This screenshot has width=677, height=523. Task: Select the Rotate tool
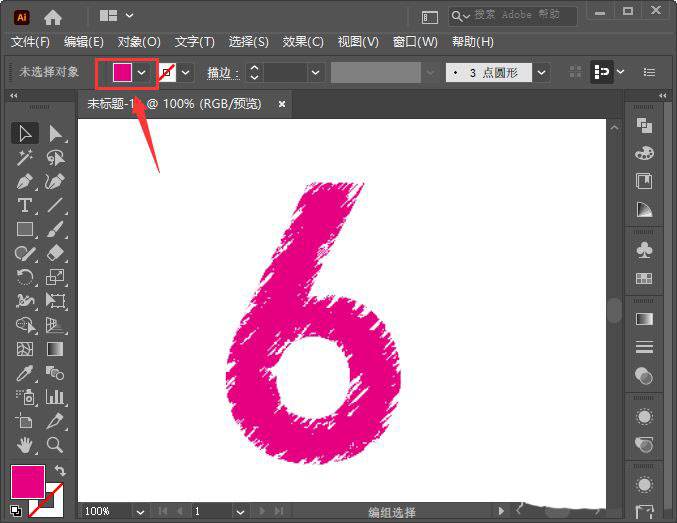point(25,277)
